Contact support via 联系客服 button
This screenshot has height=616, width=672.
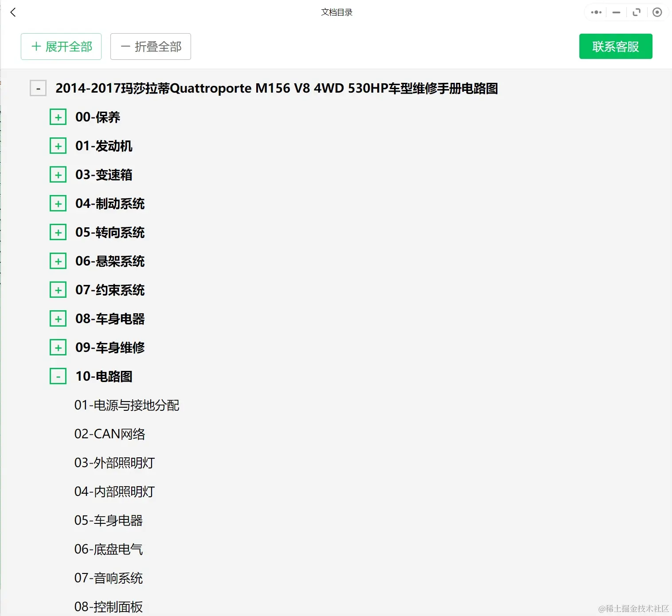(x=616, y=47)
